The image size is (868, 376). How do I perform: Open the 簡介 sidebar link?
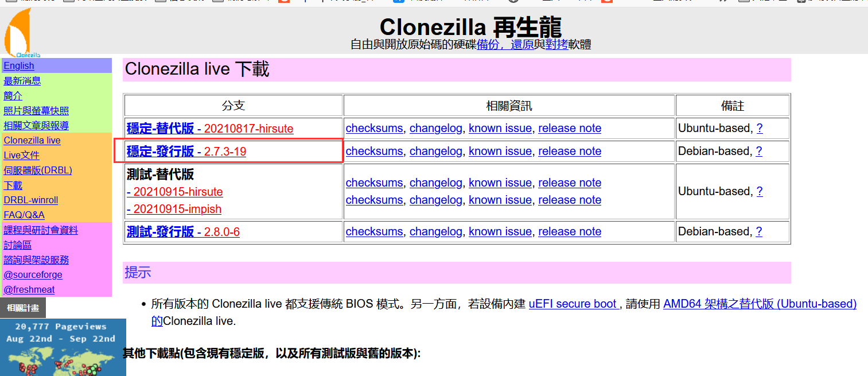[13, 96]
